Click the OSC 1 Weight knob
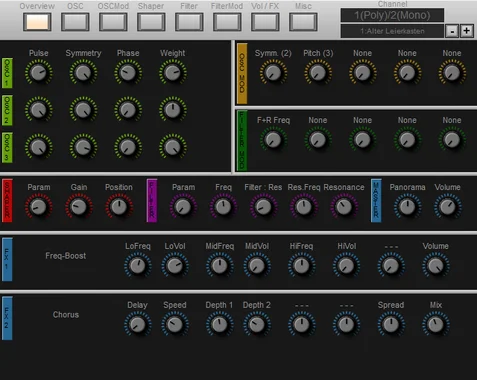This screenshot has height=380, width=477. tap(173, 73)
